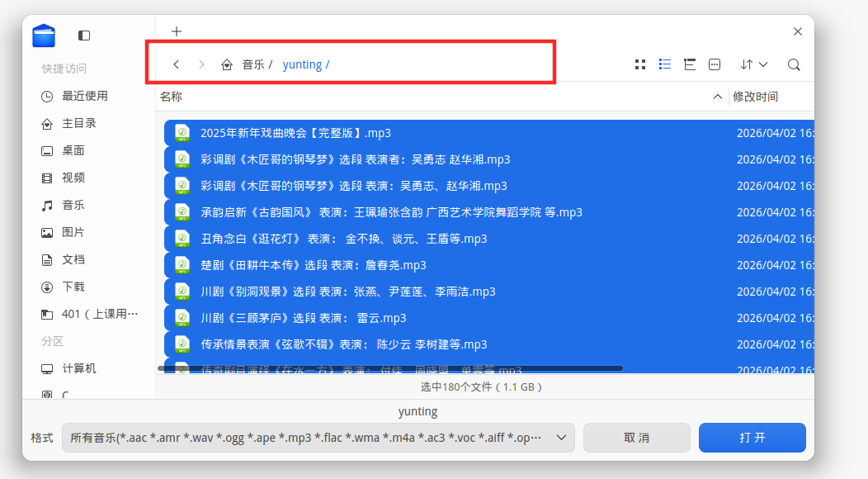Switch to icon grid view
This screenshot has height=479, width=868.
tap(640, 65)
